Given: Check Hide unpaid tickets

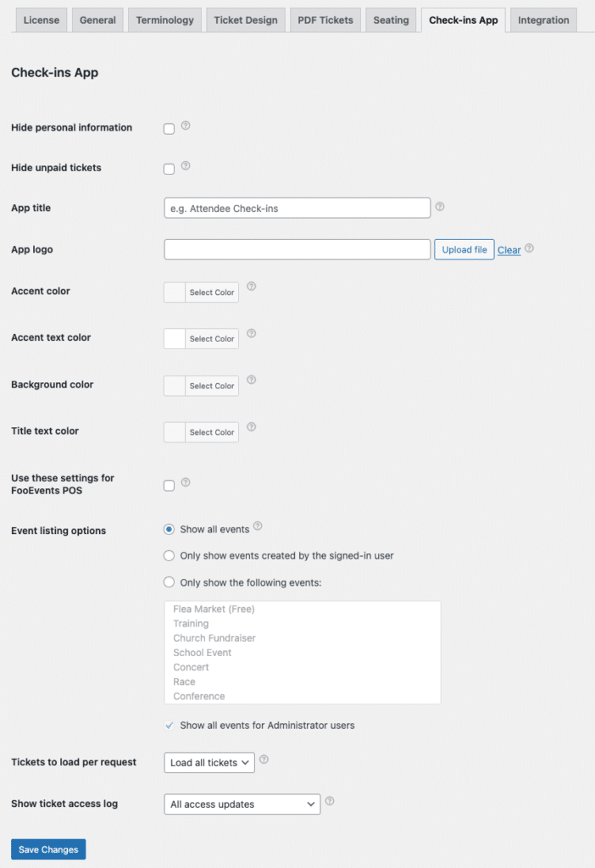Looking at the screenshot, I should 169,169.
